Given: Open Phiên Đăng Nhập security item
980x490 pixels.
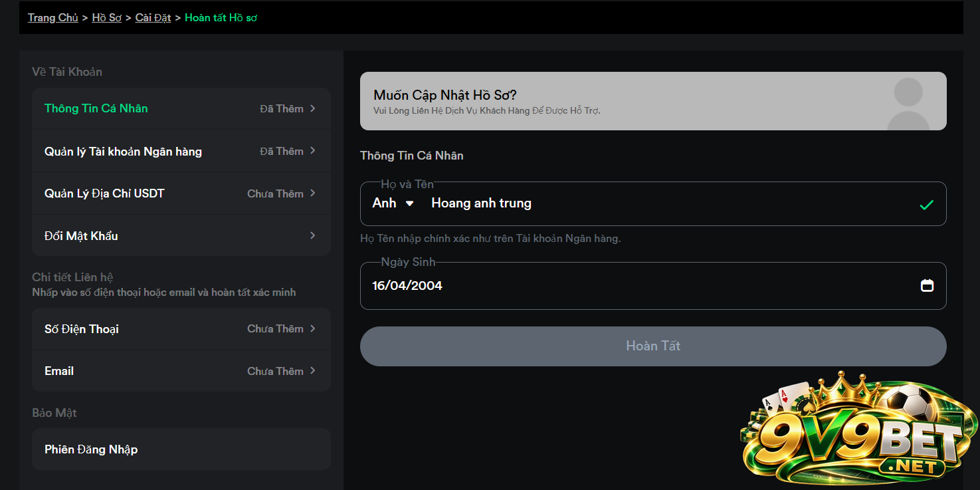Looking at the screenshot, I should pyautogui.click(x=181, y=449).
